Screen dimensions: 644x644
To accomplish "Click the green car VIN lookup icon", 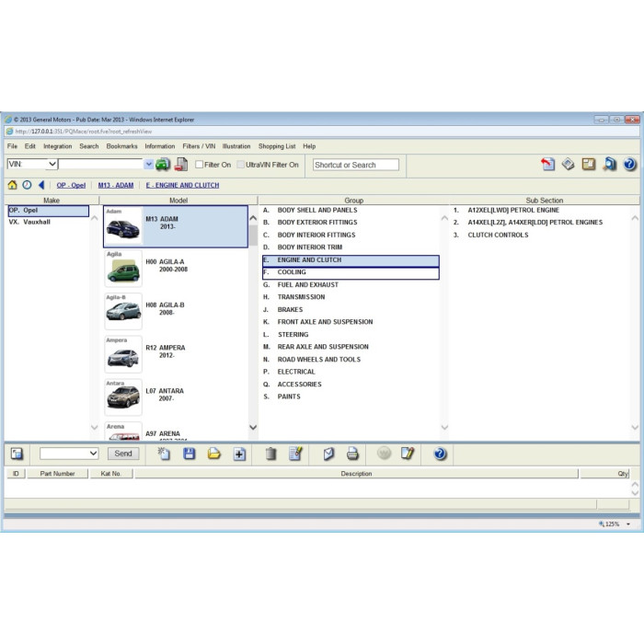I will (163, 165).
